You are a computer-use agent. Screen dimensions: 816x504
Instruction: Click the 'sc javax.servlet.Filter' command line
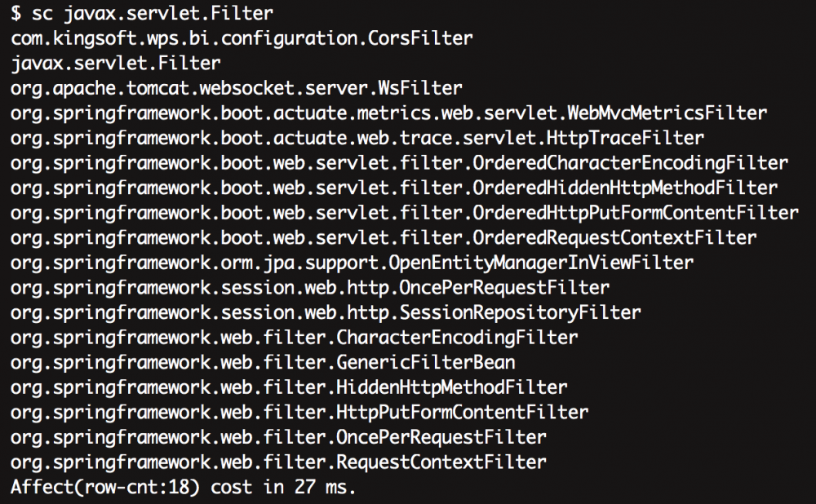142,13
